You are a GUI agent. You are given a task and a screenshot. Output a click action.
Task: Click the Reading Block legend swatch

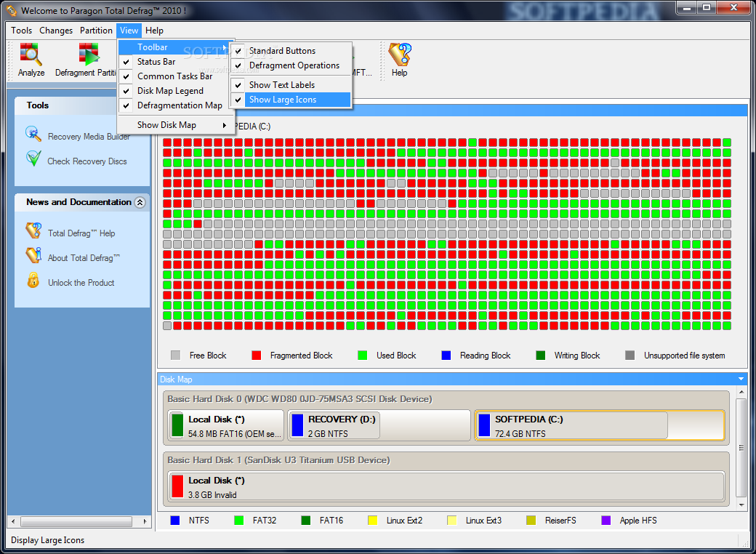(446, 356)
